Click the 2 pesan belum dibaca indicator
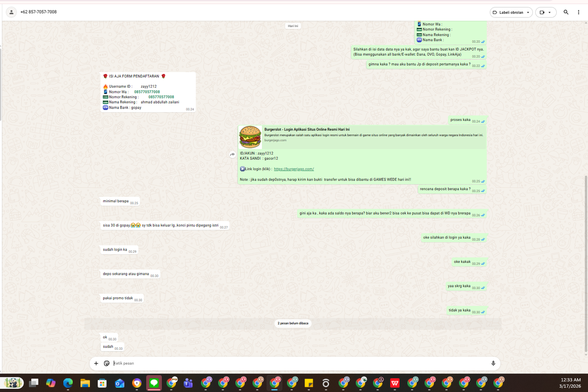Image resolution: width=588 pixels, height=392 pixels. 293,324
